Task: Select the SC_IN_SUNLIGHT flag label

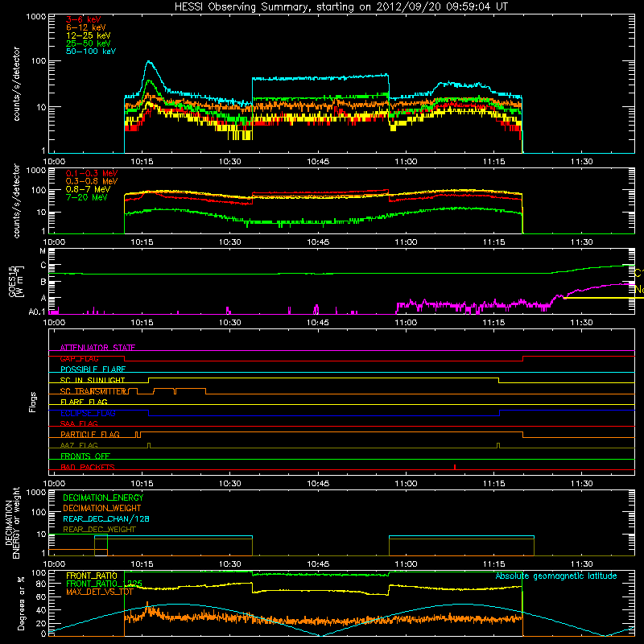Action: click(93, 380)
